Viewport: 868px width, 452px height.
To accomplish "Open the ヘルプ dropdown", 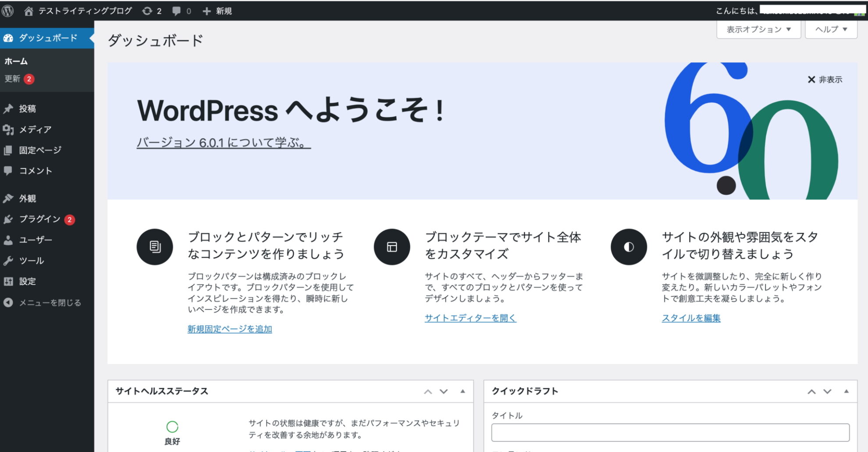I will tap(831, 29).
